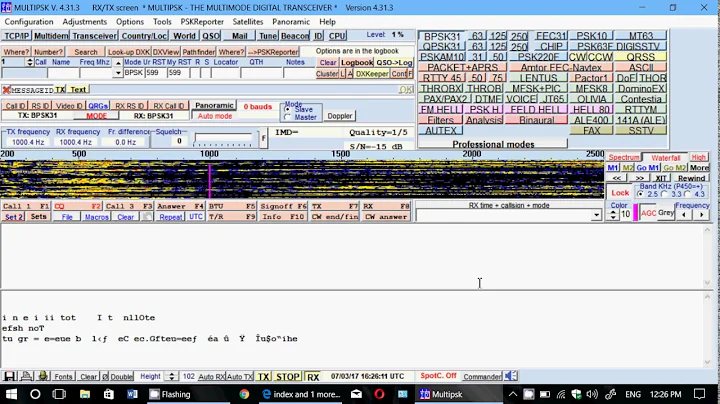Click the printer icon in bottom toolbar
This screenshot has width=720, height=404.
27,376
